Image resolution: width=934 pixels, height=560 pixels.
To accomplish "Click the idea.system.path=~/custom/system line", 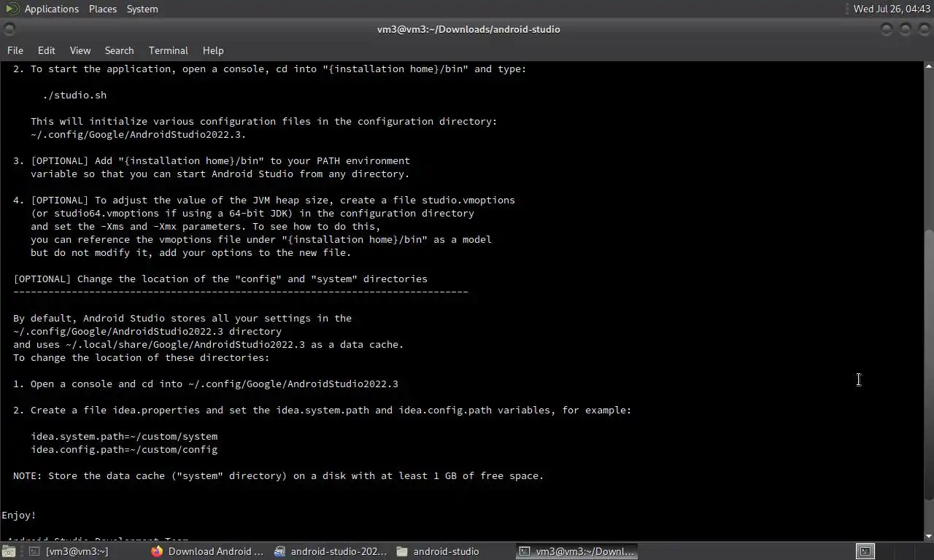I will pos(124,436).
